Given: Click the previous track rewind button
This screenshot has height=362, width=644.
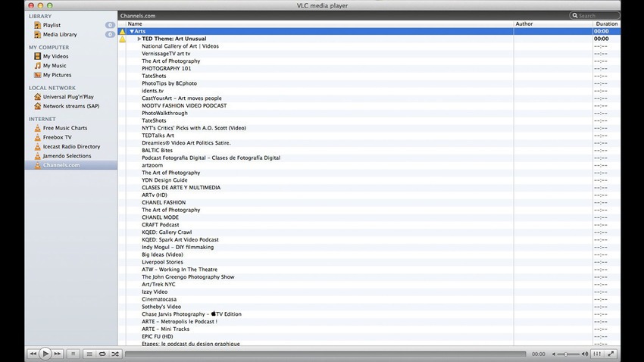Looking at the screenshot, I should pos(33,354).
